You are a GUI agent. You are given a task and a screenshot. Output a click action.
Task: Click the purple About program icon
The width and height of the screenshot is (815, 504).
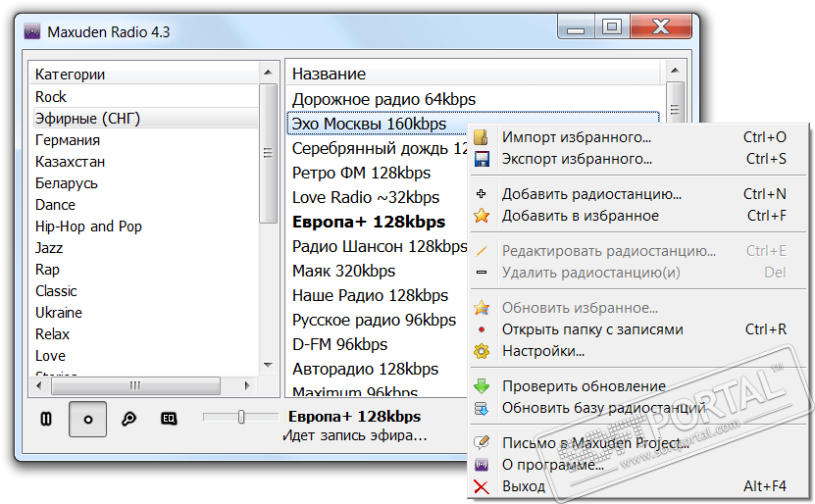[x=482, y=465]
